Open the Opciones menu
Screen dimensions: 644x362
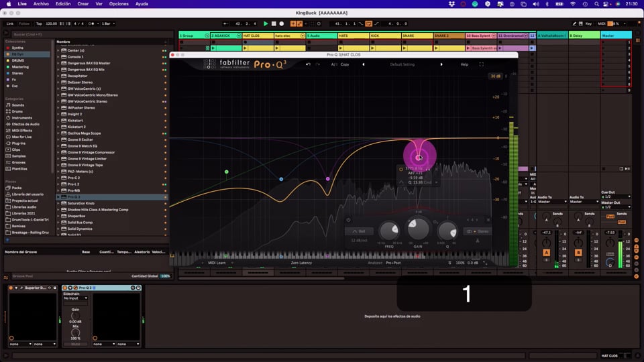pos(119,4)
